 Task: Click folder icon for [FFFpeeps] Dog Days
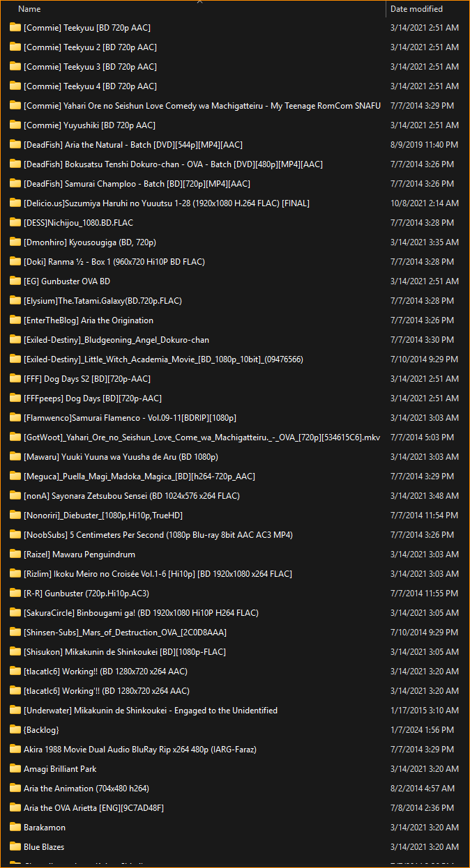[x=15, y=398]
